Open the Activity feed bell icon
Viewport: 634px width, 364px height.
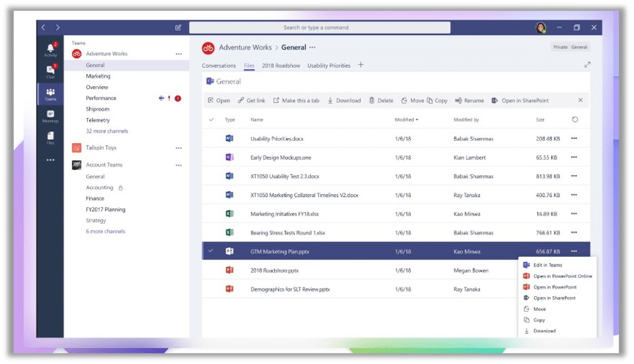pyautogui.click(x=50, y=49)
